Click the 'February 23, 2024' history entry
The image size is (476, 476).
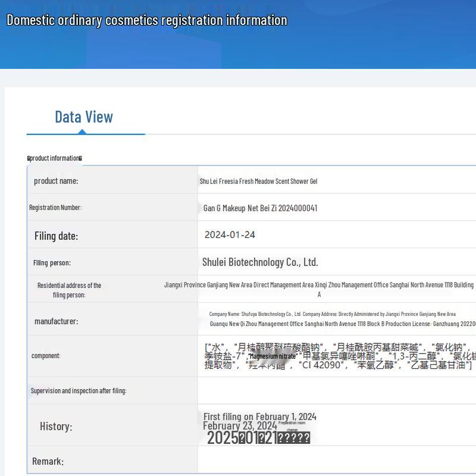click(240, 425)
